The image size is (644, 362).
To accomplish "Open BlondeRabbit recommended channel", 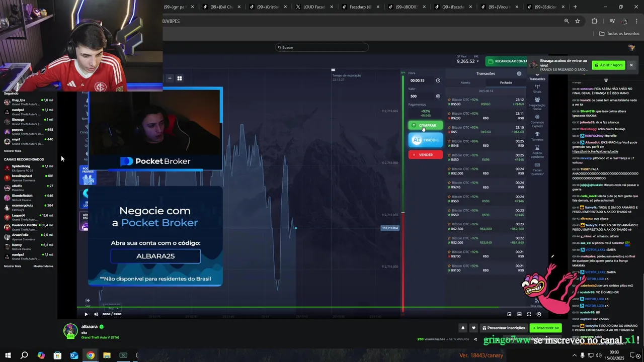I will [29, 197].
